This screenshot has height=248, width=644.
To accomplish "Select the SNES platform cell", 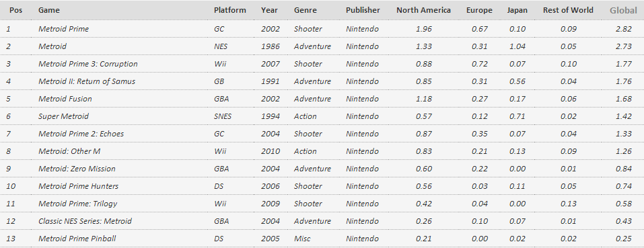I will point(223,116).
